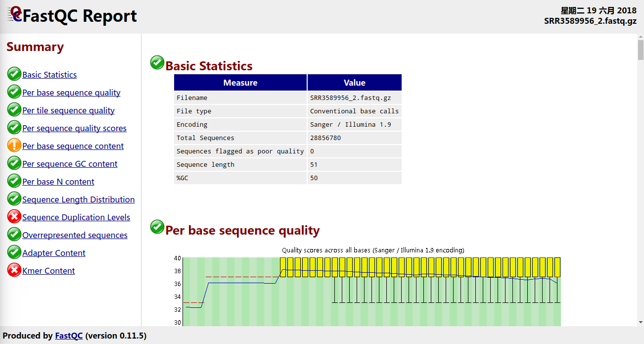Open Per base sequence content link
The width and height of the screenshot is (644, 344).
pyautogui.click(x=73, y=146)
